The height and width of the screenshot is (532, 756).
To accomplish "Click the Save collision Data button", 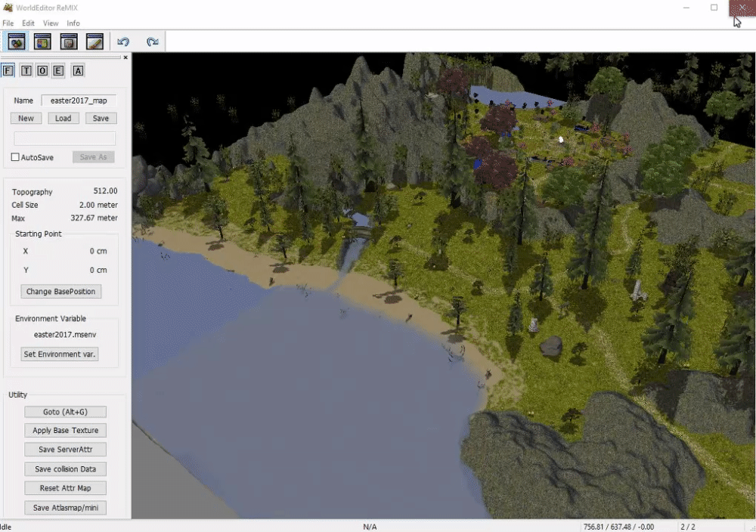I will coord(66,469).
